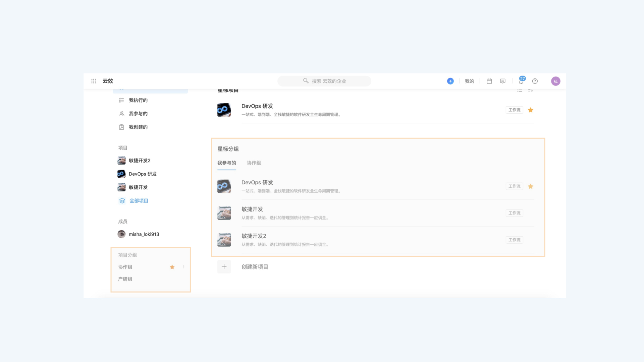Click the grid/apps icon at top left
Image resolution: width=644 pixels, height=362 pixels.
pyautogui.click(x=93, y=81)
